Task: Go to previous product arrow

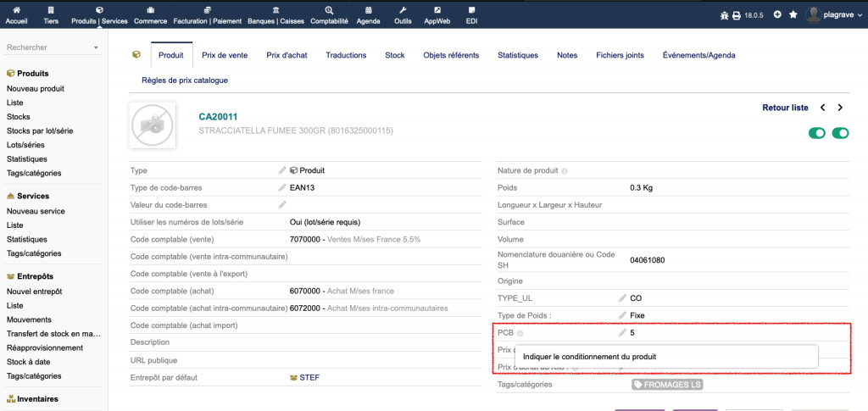Action: click(x=822, y=108)
